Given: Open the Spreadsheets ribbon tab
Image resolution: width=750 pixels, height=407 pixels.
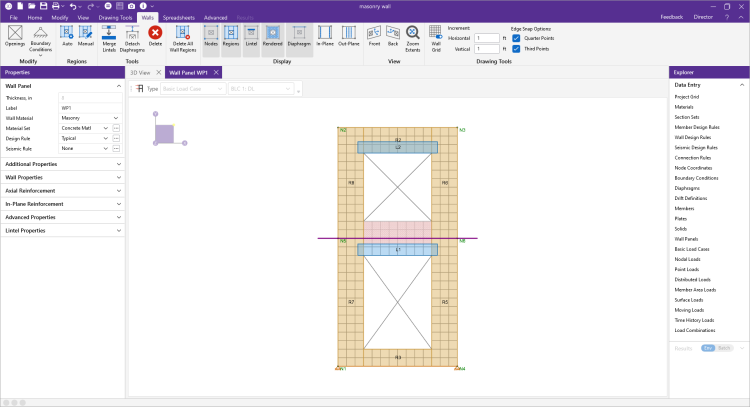Looking at the screenshot, I should click(x=179, y=18).
